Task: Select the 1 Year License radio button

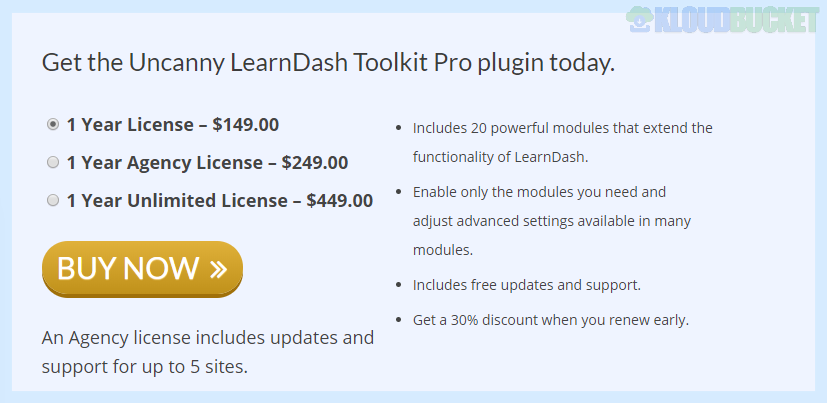Action: coord(53,125)
